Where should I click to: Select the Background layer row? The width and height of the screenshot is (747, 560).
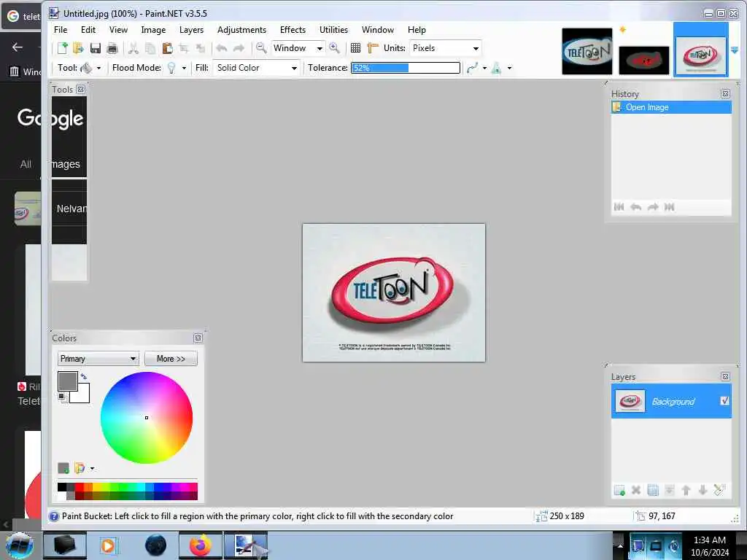pos(671,401)
